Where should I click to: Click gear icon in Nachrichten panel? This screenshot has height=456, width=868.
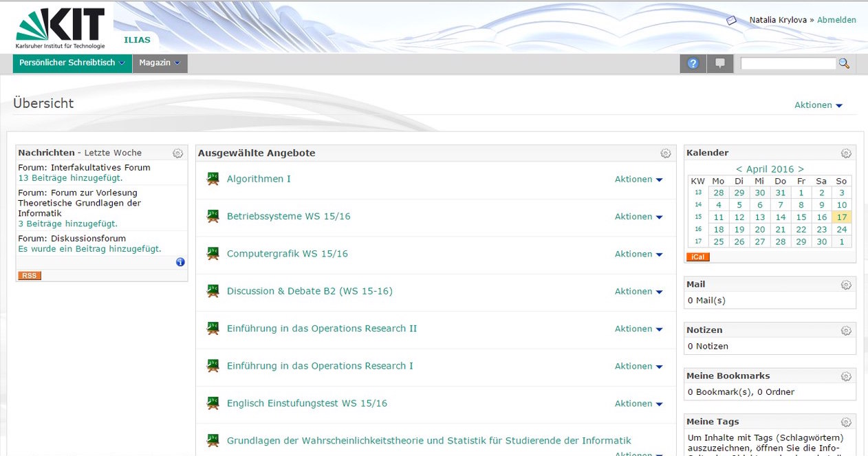point(177,153)
